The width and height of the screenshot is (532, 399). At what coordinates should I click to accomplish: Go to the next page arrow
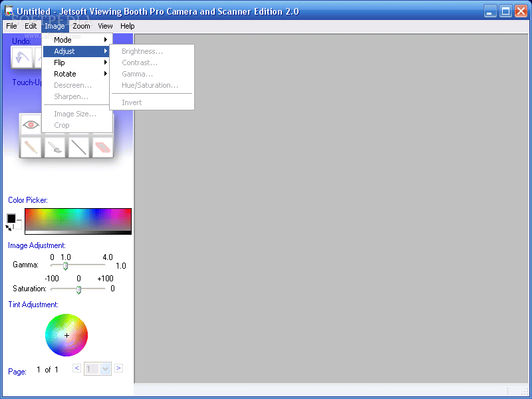(118, 368)
